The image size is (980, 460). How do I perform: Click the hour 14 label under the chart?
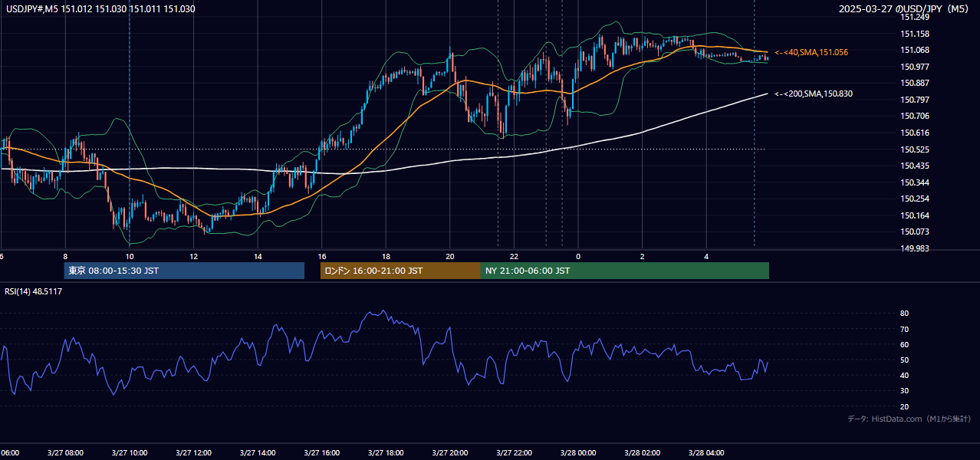coord(258,257)
